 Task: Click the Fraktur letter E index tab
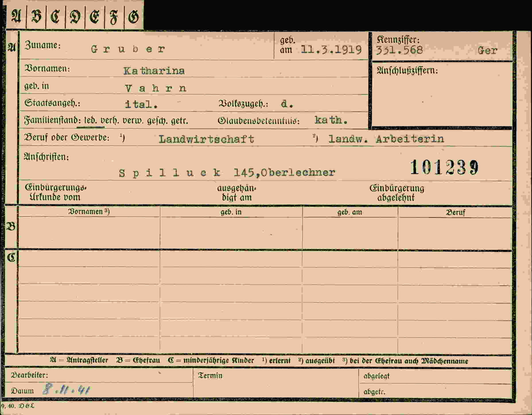[x=95, y=16]
